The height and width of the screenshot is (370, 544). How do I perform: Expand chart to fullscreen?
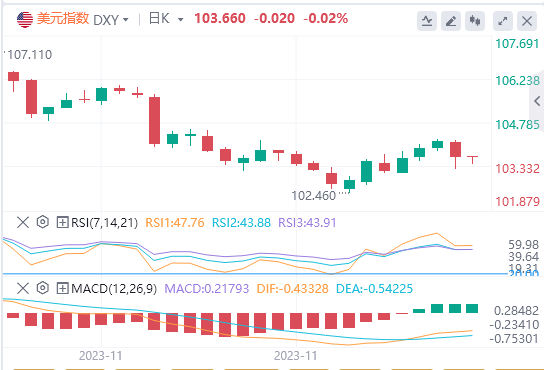[503, 21]
